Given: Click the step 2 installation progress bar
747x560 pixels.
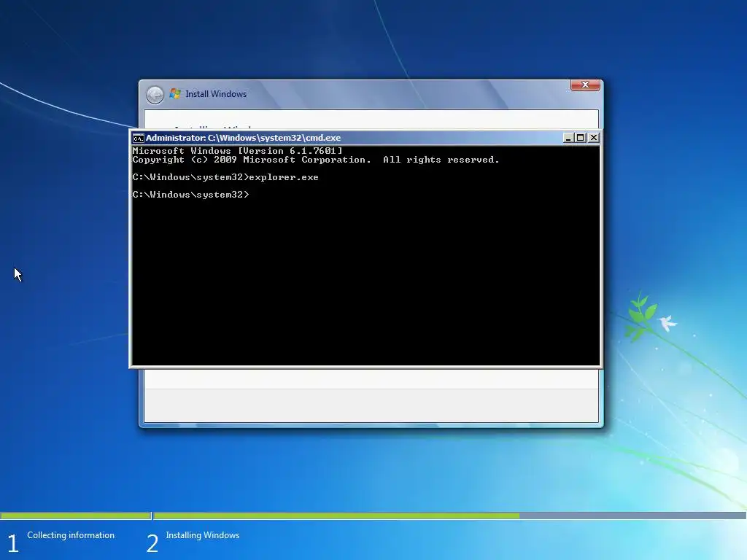Looking at the screenshot, I should pyautogui.click(x=449, y=516).
